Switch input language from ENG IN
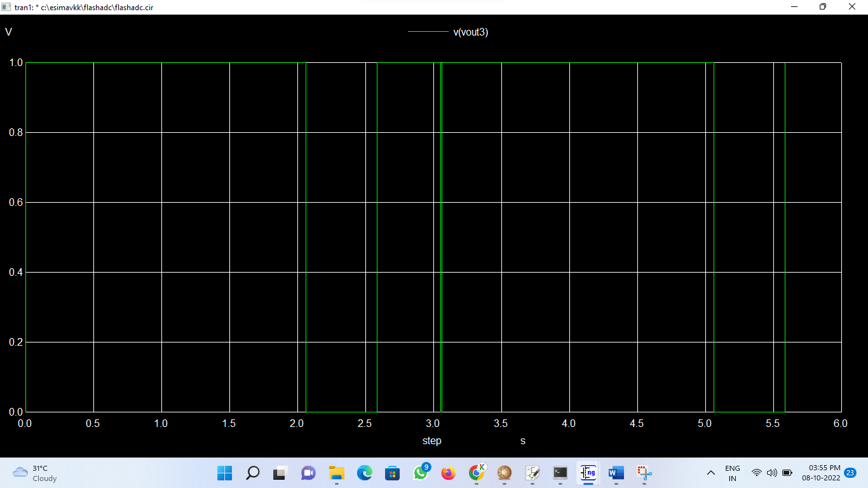This screenshot has width=868, height=488. click(732, 473)
